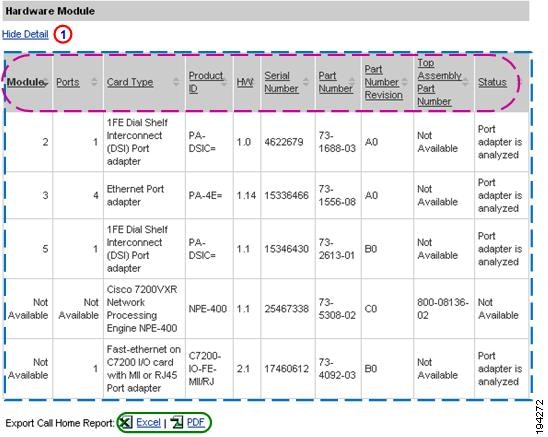
Task: Click the Excel export icon
Action: coord(126,423)
